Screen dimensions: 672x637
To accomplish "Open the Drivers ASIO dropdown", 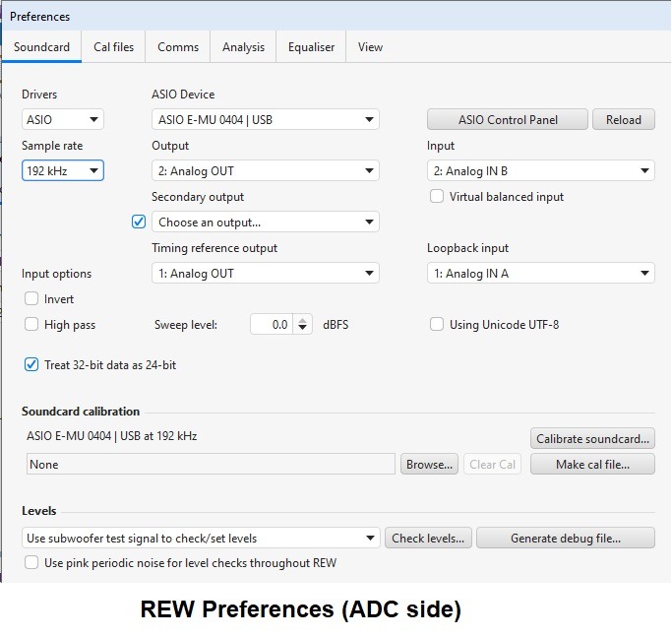I will pyautogui.click(x=63, y=119).
